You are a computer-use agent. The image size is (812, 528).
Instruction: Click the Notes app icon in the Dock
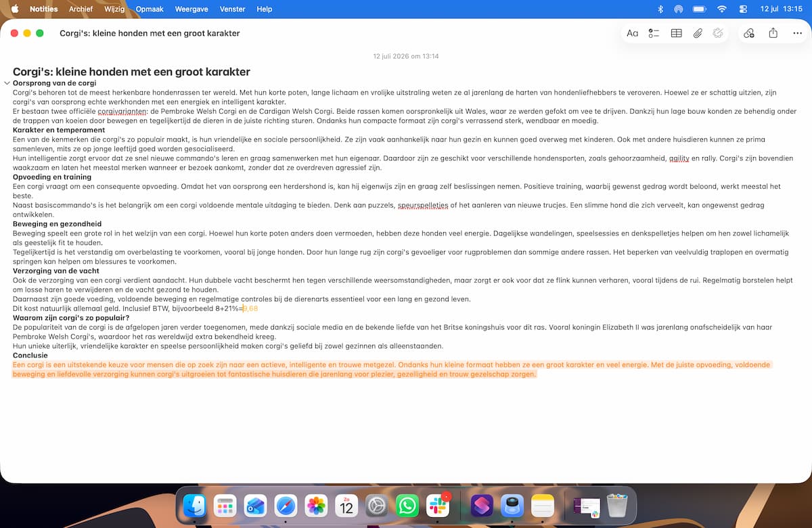(543, 506)
